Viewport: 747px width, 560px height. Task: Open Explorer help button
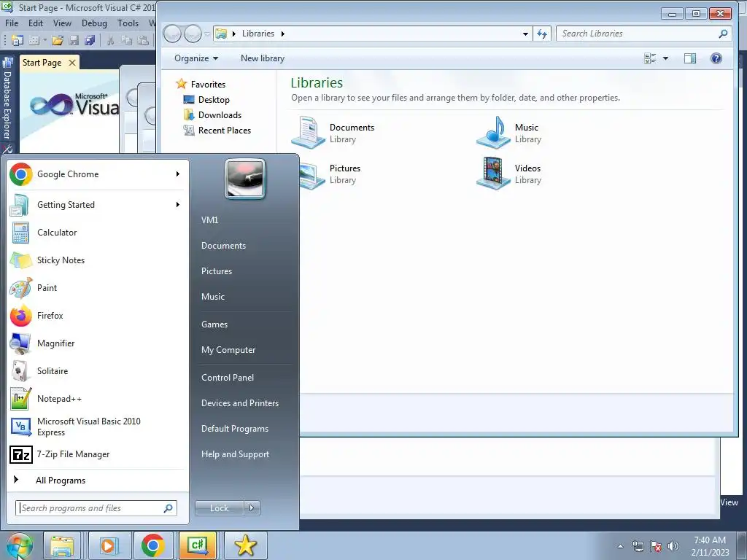pos(716,58)
